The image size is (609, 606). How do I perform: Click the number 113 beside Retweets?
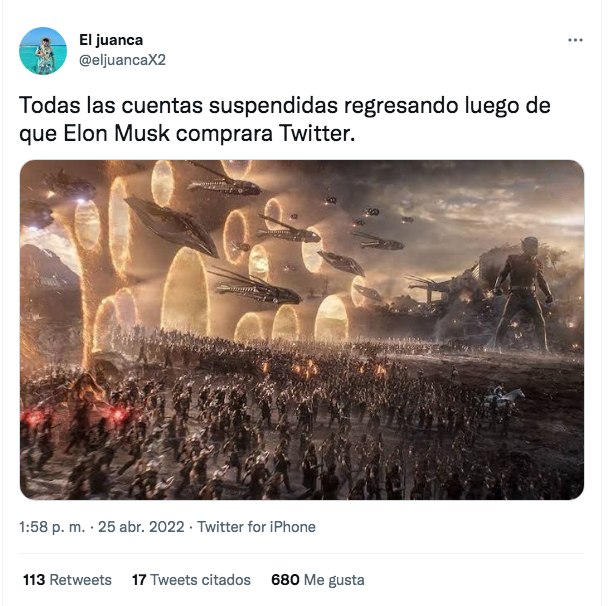pyautogui.click(x=34, y=580)
